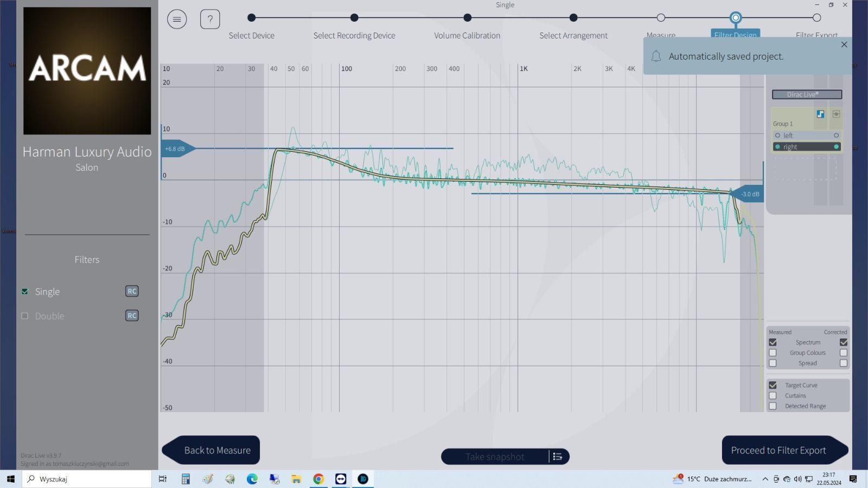Click the RC badge beside Double
Screen dimensions: 868x488
pos(132,316)
